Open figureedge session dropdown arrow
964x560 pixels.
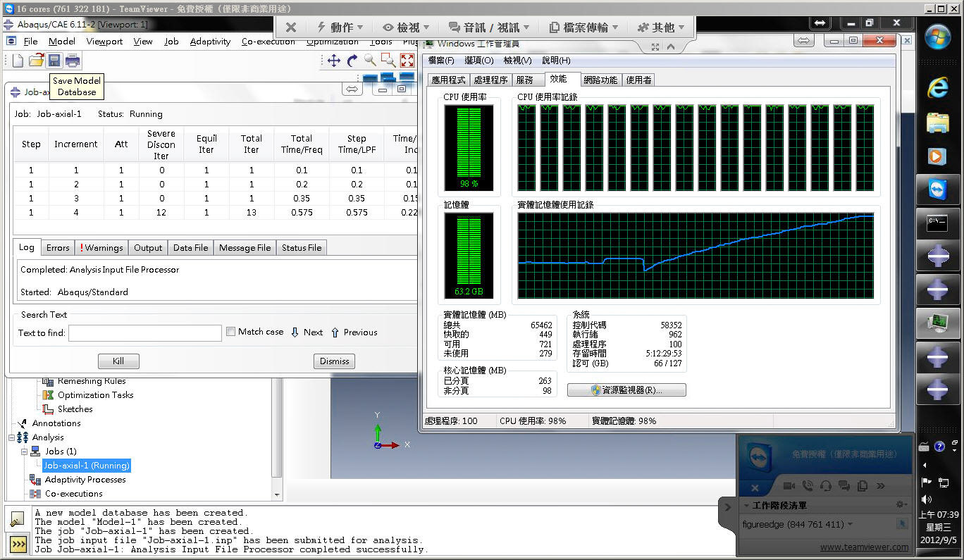[851, 524]
